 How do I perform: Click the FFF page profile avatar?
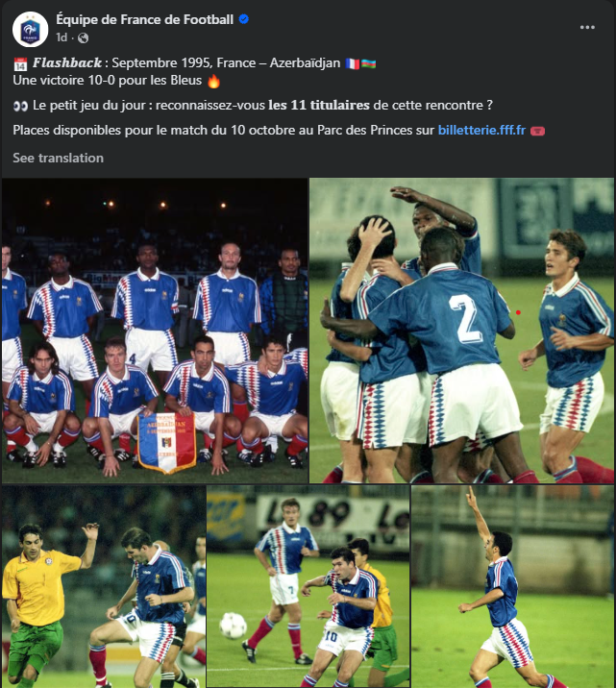click(31, 29)
